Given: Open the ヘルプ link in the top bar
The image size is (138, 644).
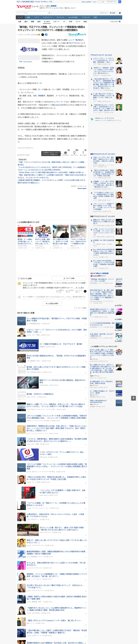Looking at the screenshot, I should [94, 2].
